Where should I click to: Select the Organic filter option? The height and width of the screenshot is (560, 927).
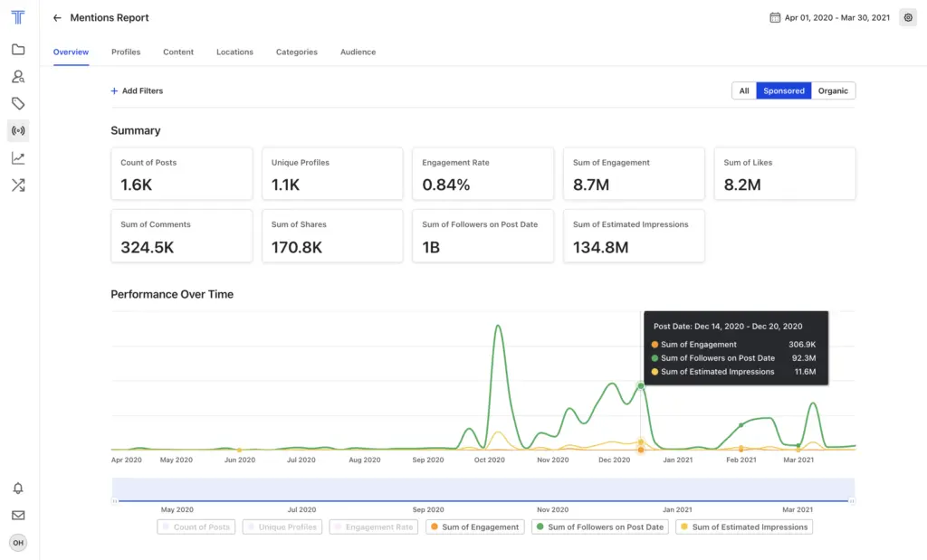pos(833,90)
